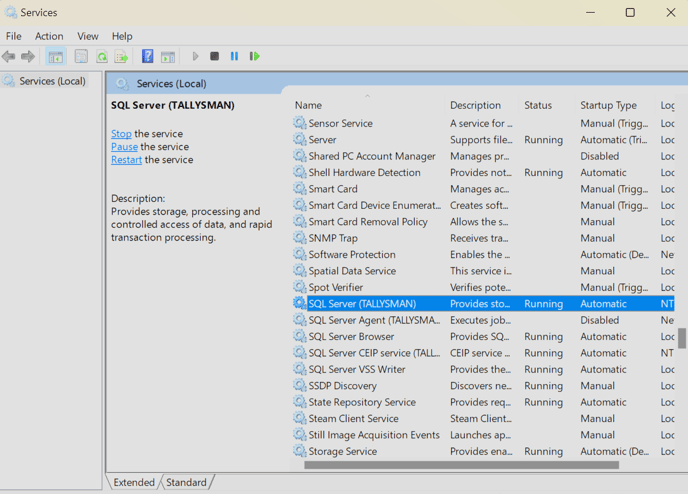This screenshot has width=688, height=494.
Task: Select State Repository Service row
Action: [483, 402]
